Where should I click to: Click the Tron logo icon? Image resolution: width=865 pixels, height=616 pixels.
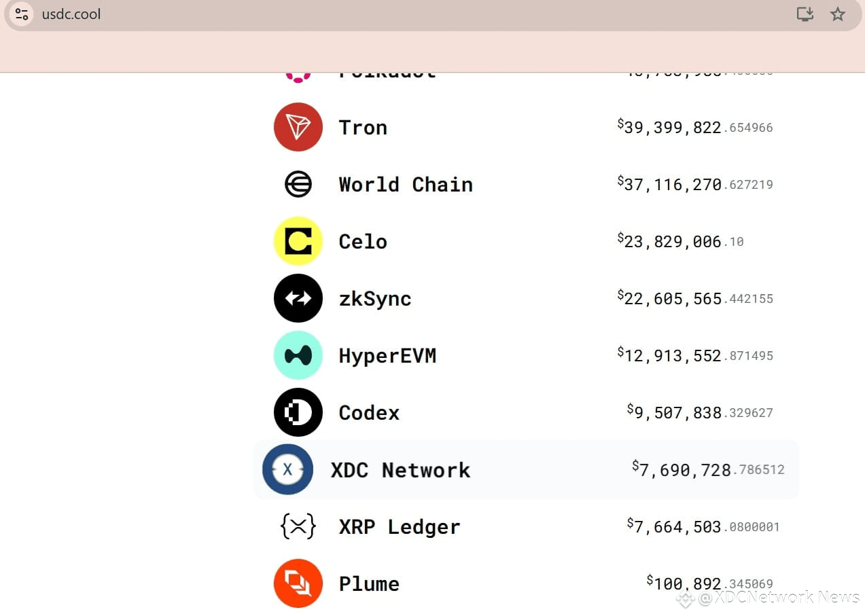[x=298, y=127]
